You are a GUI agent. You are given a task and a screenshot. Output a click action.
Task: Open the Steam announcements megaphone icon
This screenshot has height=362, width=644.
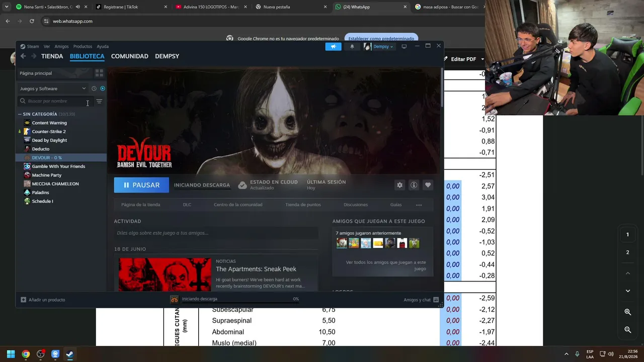pyautogui.click(x=333, y=46)
